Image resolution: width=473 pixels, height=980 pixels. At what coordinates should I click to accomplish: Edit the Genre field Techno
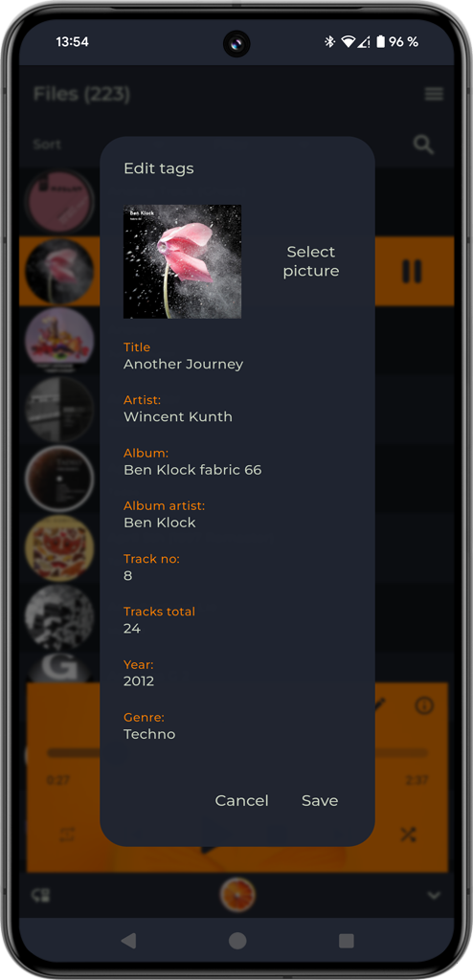pos(149,734)
